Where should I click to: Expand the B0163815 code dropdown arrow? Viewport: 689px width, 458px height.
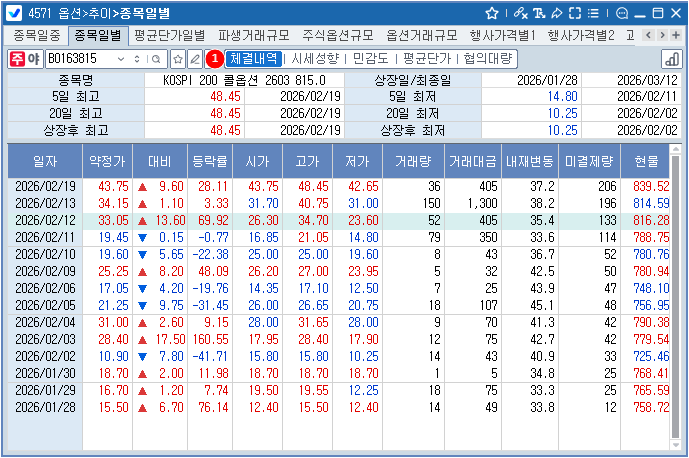coord(123,59)
